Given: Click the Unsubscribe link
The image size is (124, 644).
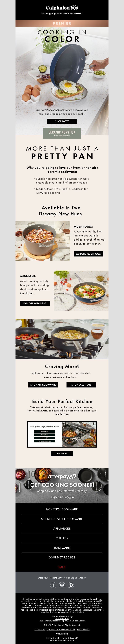Looking at the screenshot, I should 62,634.
